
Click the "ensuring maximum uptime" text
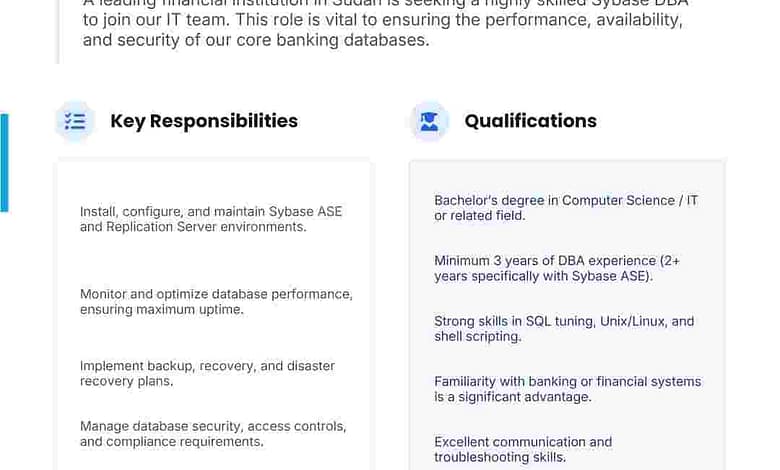[162, 310]
